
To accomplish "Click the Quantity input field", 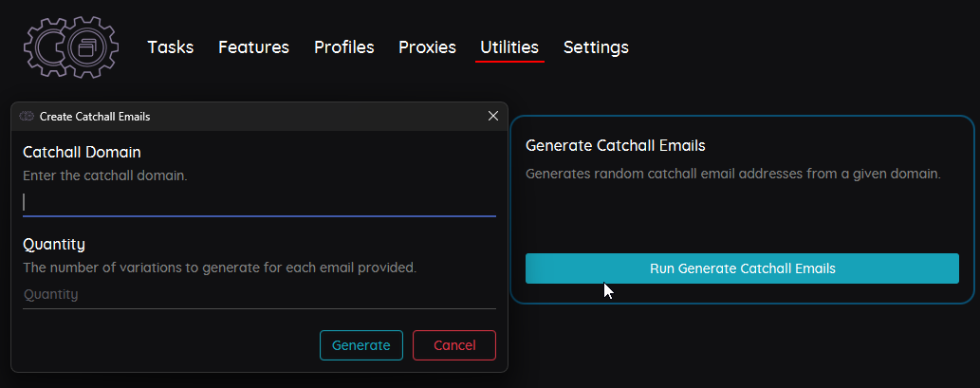I will 259,294.
